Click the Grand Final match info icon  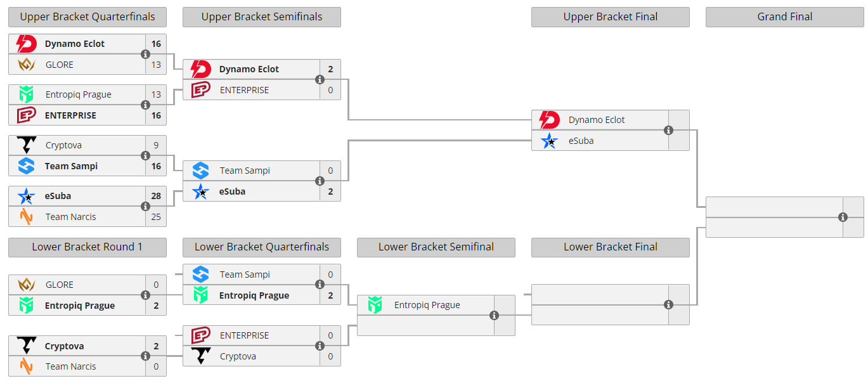[x=843, y=217]
